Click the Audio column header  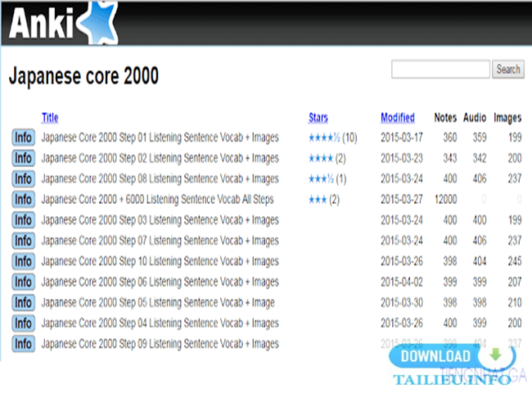475,118
